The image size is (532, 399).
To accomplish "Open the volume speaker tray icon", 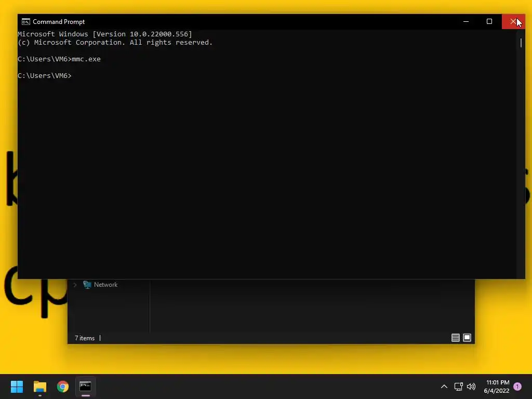I will (471, 387).
